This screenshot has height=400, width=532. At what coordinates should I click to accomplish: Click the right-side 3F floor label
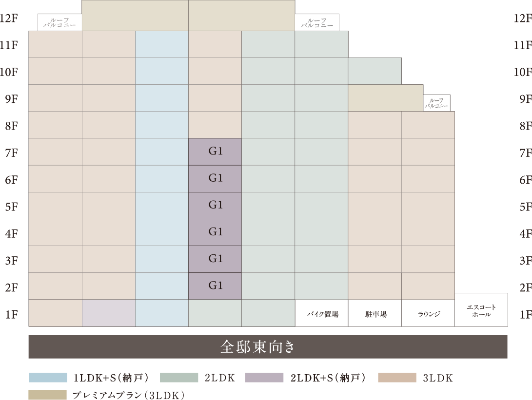pos(526,261)
